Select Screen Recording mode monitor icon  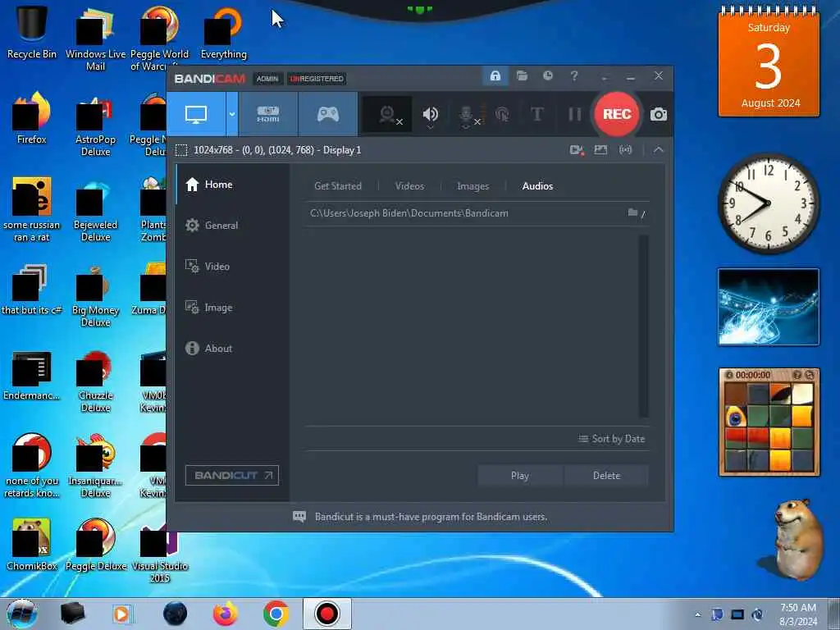pyautogui.click(x=195, y=114)
